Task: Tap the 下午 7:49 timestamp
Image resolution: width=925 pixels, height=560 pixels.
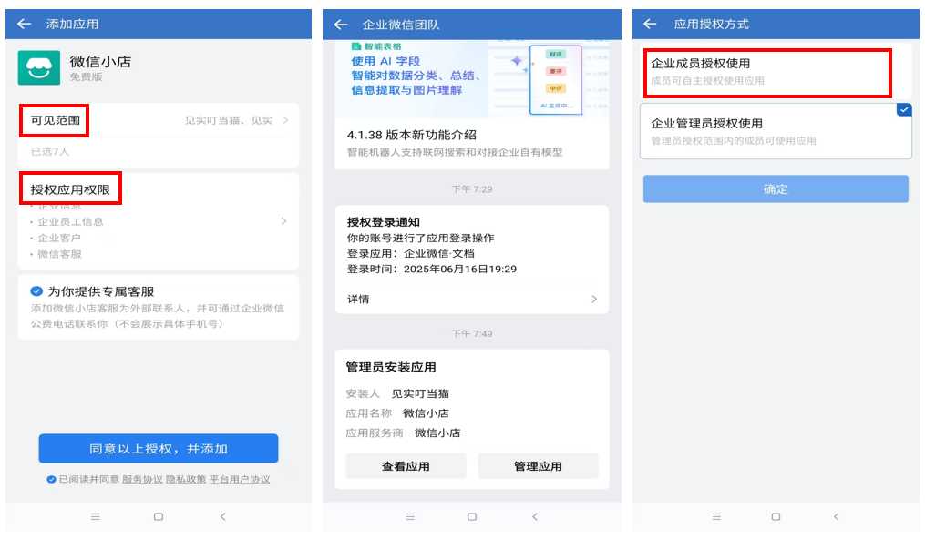Action: click(x=472, y=333)
